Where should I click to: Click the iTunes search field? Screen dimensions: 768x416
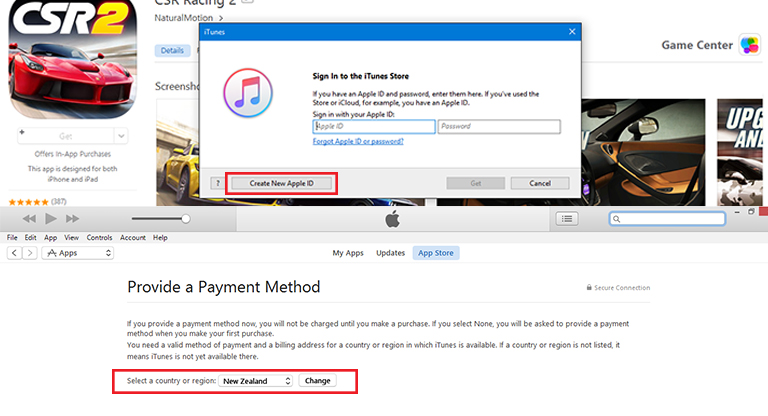pyautogui.click(x=668, y=219)
